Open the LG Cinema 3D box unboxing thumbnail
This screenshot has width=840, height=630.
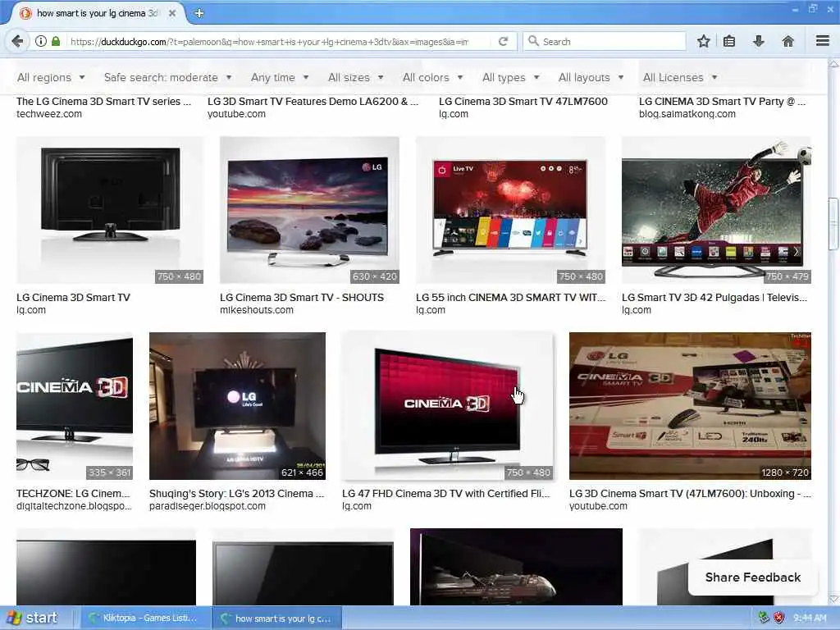[690, 406]
